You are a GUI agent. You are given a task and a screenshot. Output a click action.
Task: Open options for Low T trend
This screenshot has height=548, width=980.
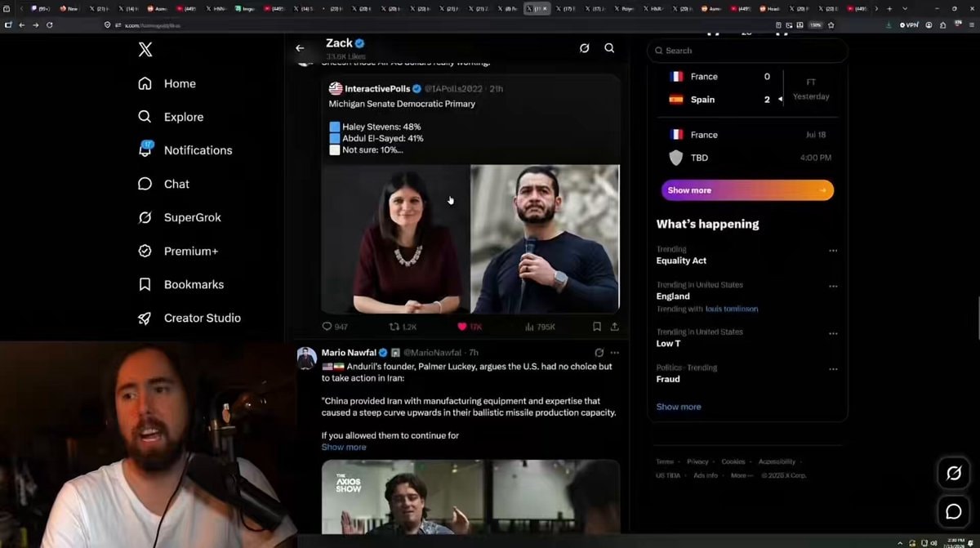click(x=833, y=333)
